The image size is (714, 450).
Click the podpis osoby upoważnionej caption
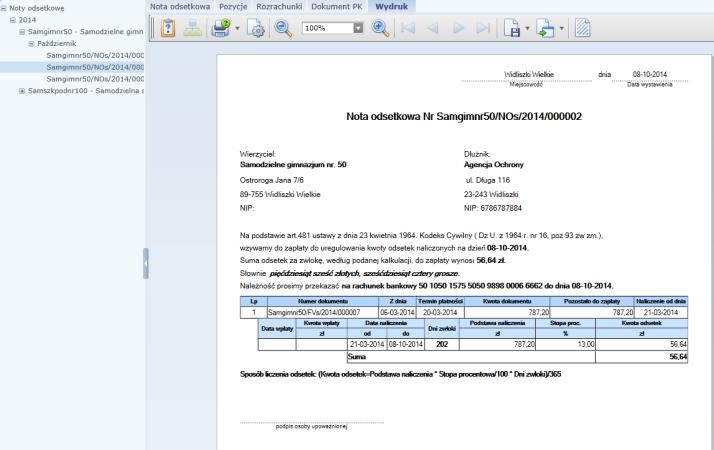click(311, 427)
